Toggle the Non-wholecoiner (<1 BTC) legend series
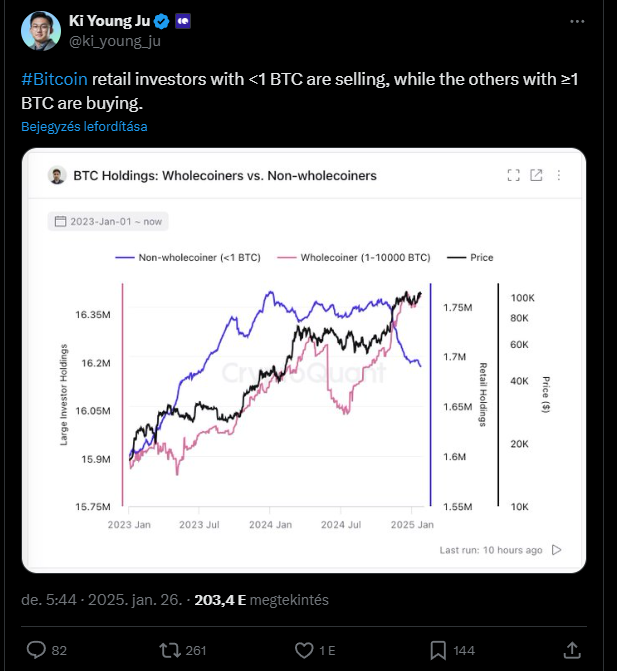617x671 pixels. 188,258
